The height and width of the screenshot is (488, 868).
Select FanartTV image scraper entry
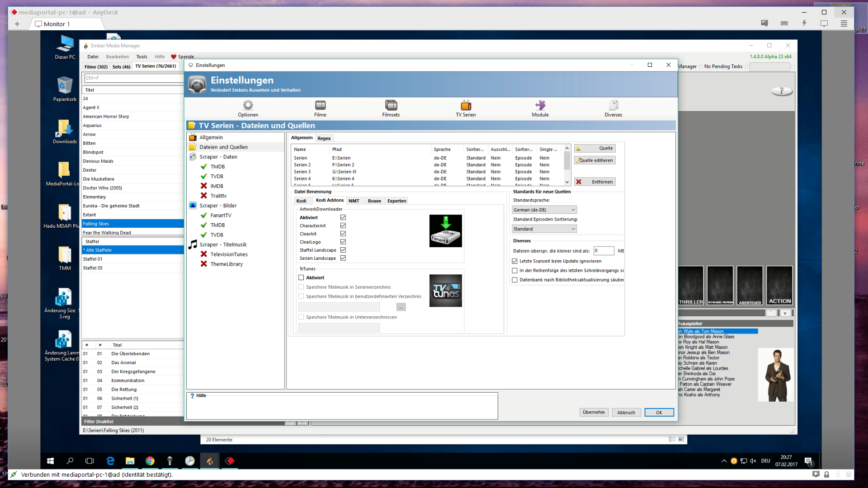pyautogui.click(x=221, y=216)
